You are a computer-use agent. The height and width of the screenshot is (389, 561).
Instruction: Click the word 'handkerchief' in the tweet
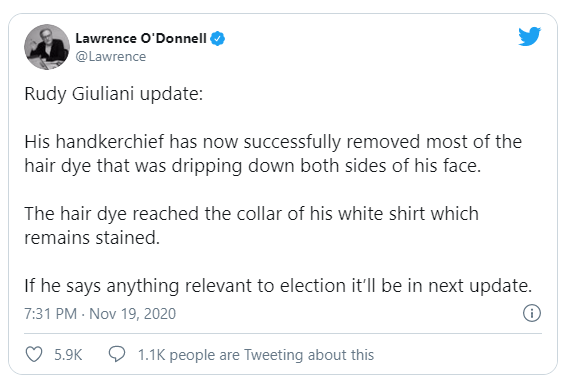[x=110, y=142]
